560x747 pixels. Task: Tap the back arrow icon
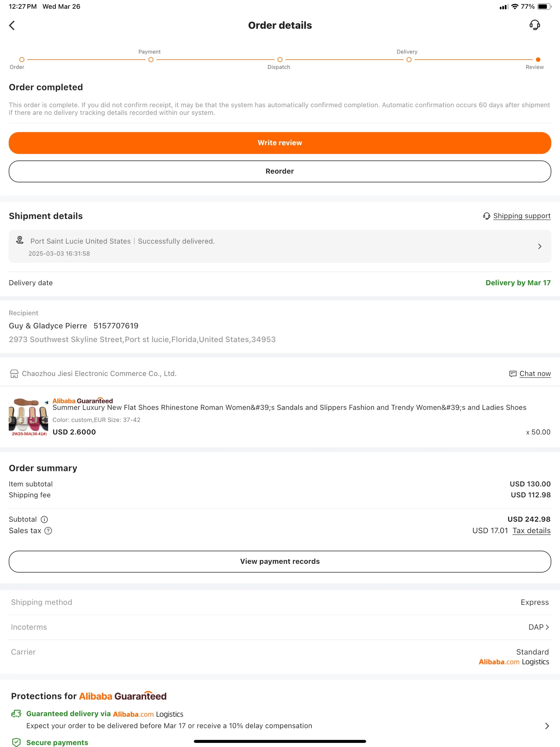[x=12, y=25]
